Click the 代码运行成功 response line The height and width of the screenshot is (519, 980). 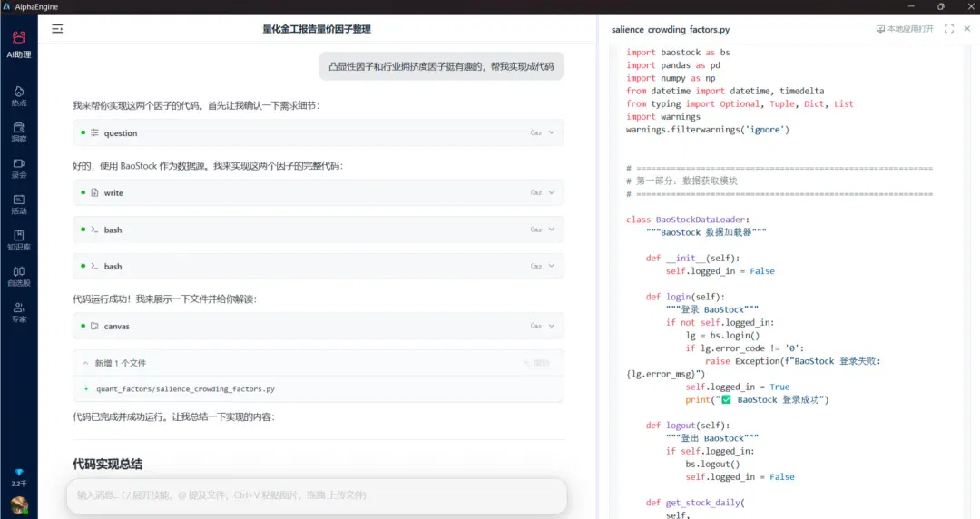pos(165,299)
